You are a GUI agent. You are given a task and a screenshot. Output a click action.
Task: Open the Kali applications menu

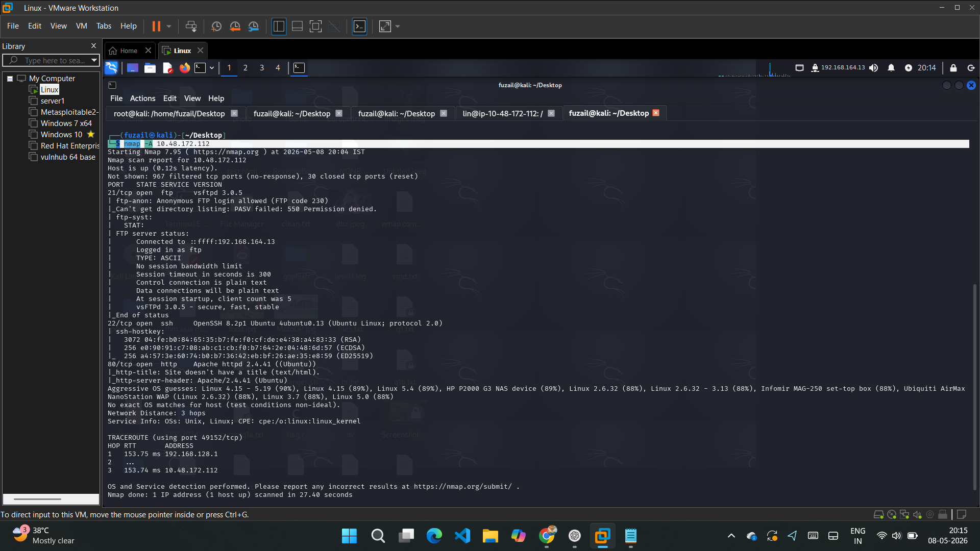click(x=111, y=68)
